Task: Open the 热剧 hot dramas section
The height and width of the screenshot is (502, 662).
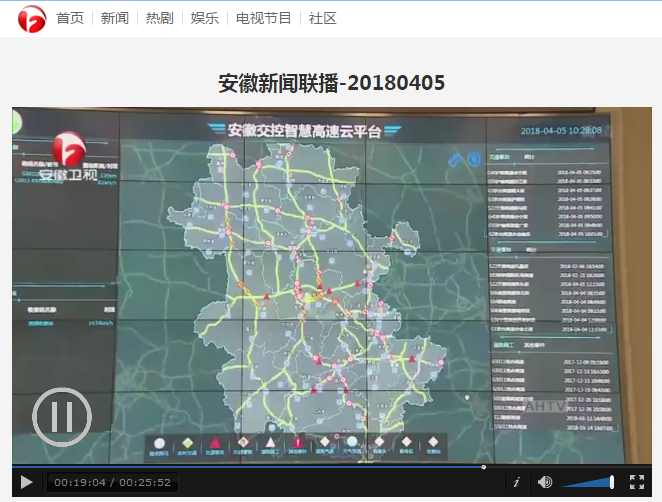Action: coord(159,19)
